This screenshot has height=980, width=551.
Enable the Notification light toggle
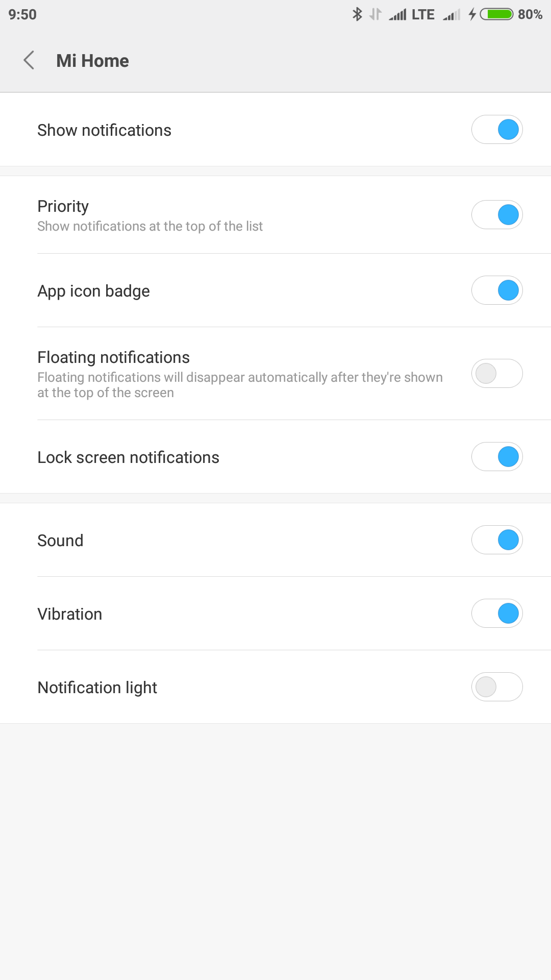tap(497, 687)
